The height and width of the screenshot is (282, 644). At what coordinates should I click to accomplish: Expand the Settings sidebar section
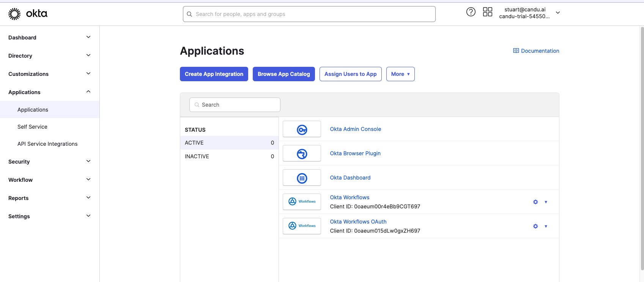click(50, 216)
